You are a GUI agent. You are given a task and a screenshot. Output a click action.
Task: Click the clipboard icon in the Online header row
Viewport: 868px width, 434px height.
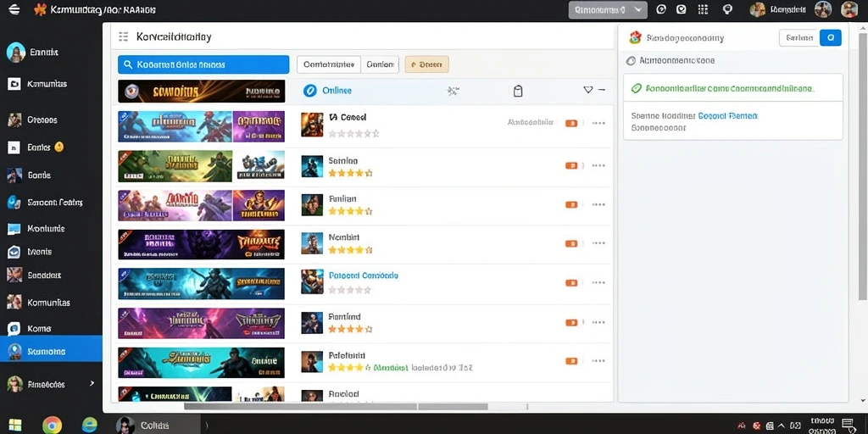point(518,92)
